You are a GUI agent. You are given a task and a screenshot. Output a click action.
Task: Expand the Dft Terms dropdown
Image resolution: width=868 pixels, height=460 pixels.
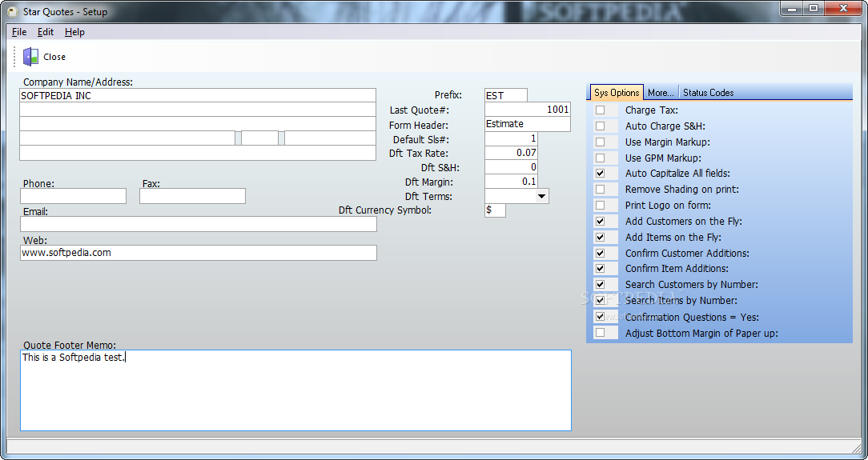click(541, 196)
